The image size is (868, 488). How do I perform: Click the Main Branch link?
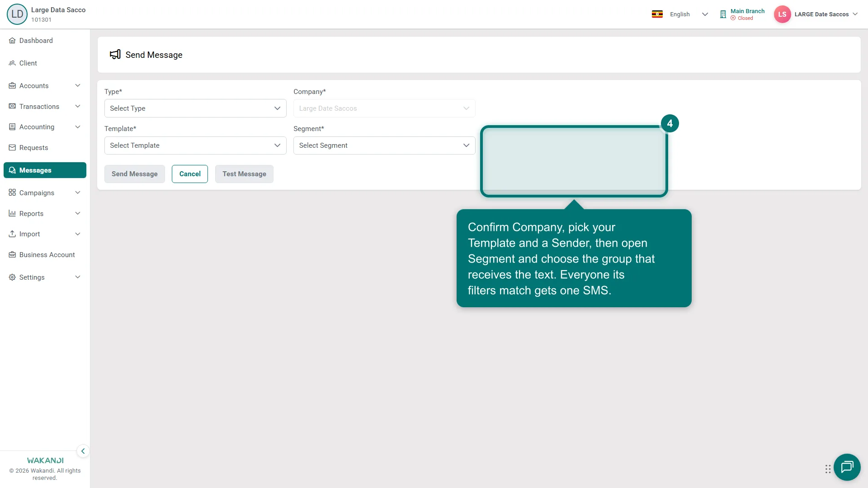click(748, 11)
